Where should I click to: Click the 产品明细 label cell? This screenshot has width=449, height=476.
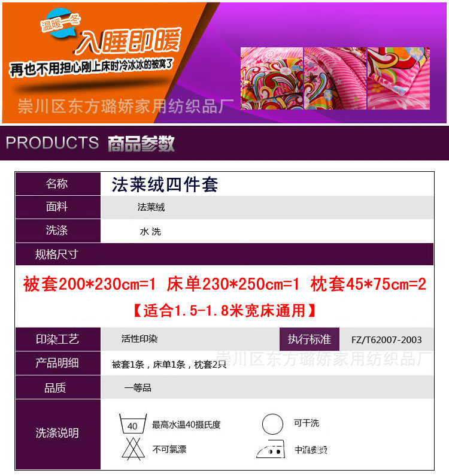(57, 363)
